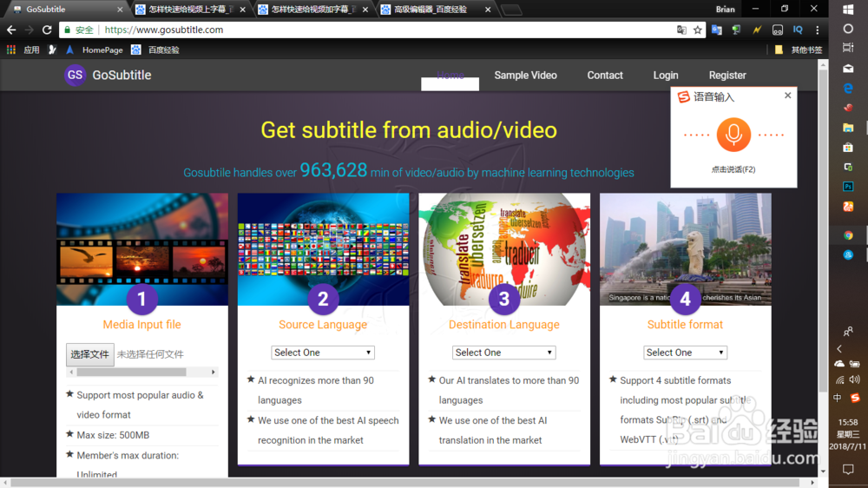Click the filmstrip Media Input image

(142, 249)
